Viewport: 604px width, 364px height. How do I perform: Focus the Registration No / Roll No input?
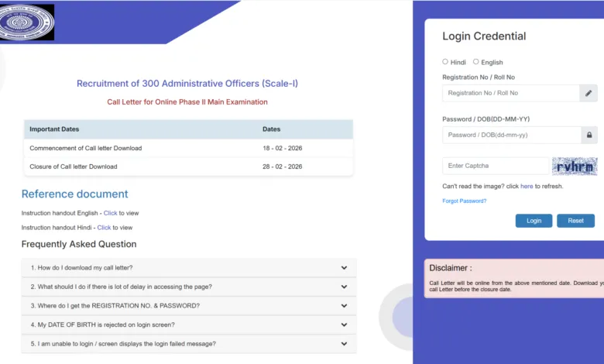[511, 93]
